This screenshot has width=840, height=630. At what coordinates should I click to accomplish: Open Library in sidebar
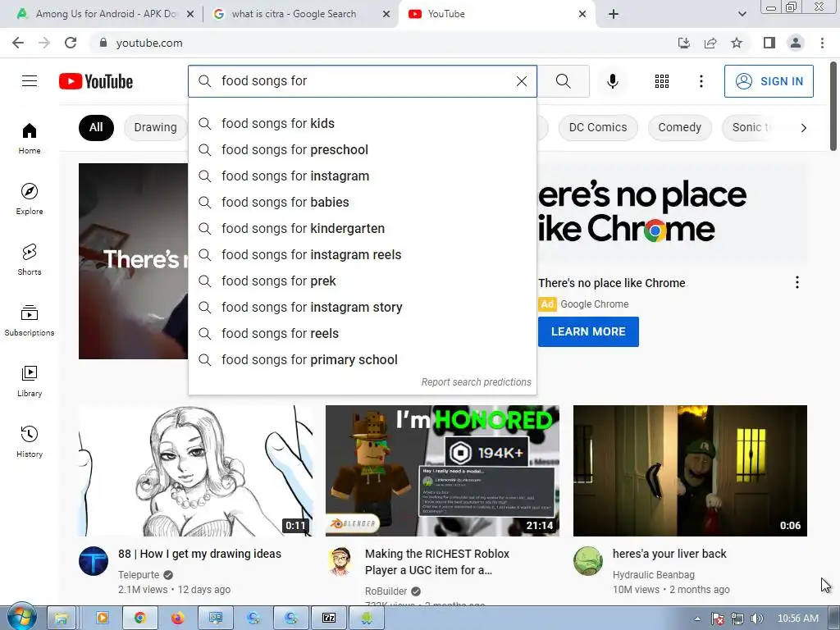pyautogui.click(x=30, y=381)
